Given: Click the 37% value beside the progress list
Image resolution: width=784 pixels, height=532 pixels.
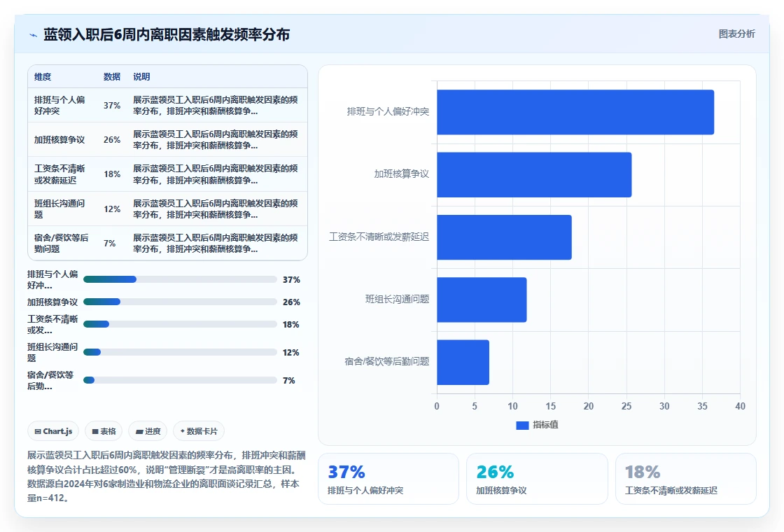Looking at the screenshot, I should coord(291,279).
